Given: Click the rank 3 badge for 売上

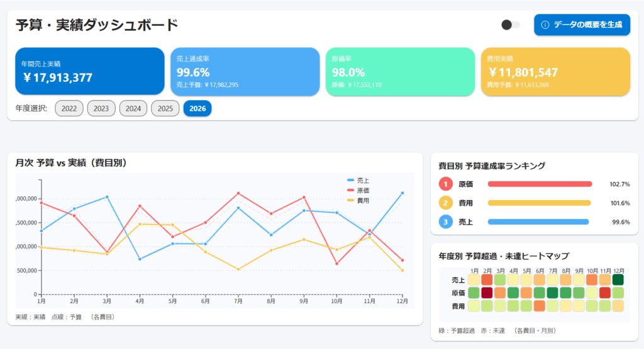Looking at the screenshot, I should [445, 222].
